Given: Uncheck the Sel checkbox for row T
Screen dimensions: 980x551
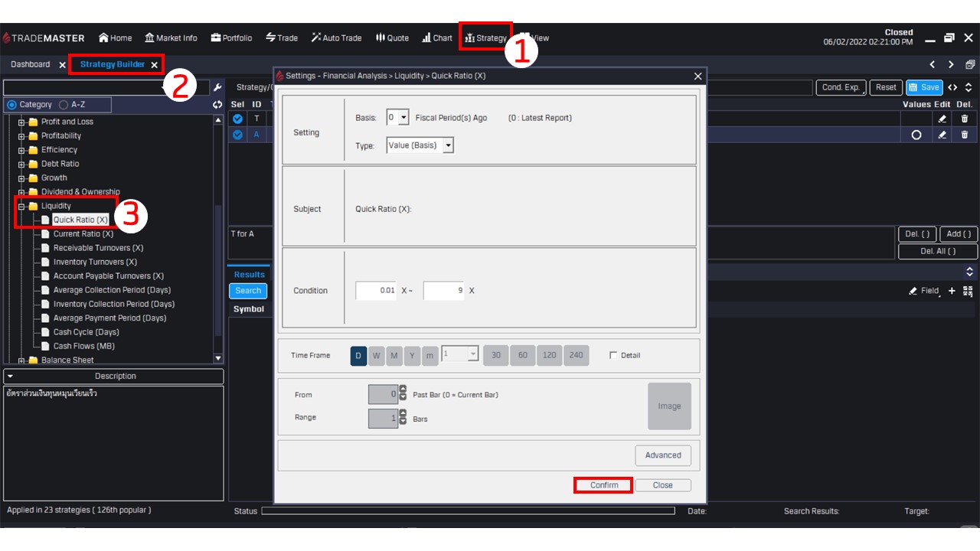Looking at the screenshot, I should [x=237, y=119].
